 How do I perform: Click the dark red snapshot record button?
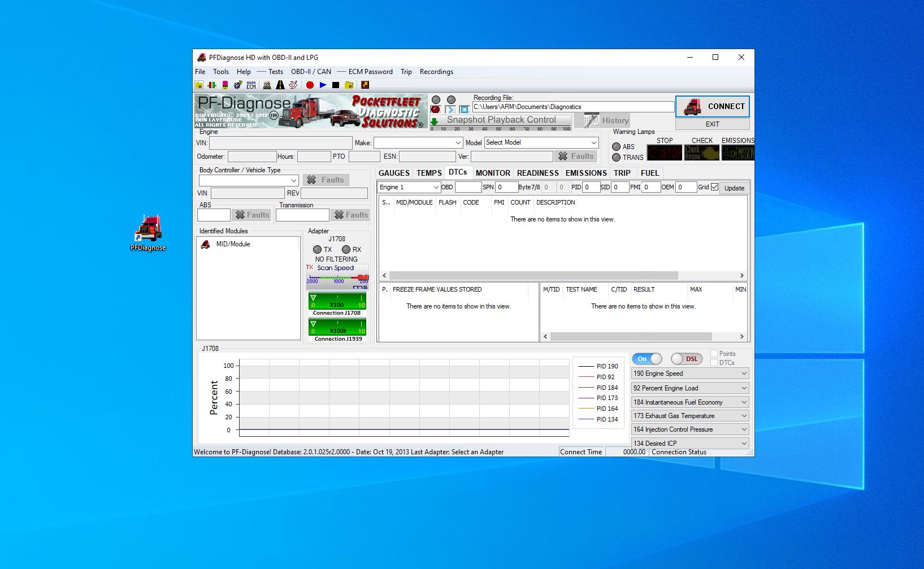(x=435, y=109)
